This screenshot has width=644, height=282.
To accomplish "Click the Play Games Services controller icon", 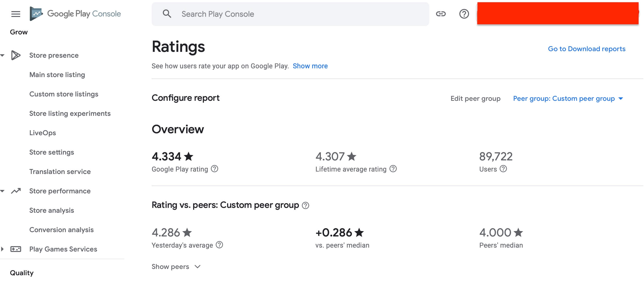I will [16, 249].
